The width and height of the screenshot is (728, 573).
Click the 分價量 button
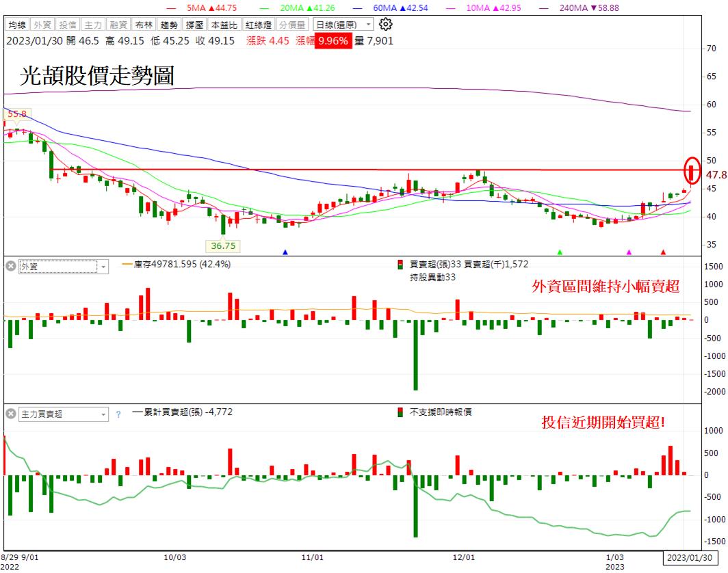point(293,25)
